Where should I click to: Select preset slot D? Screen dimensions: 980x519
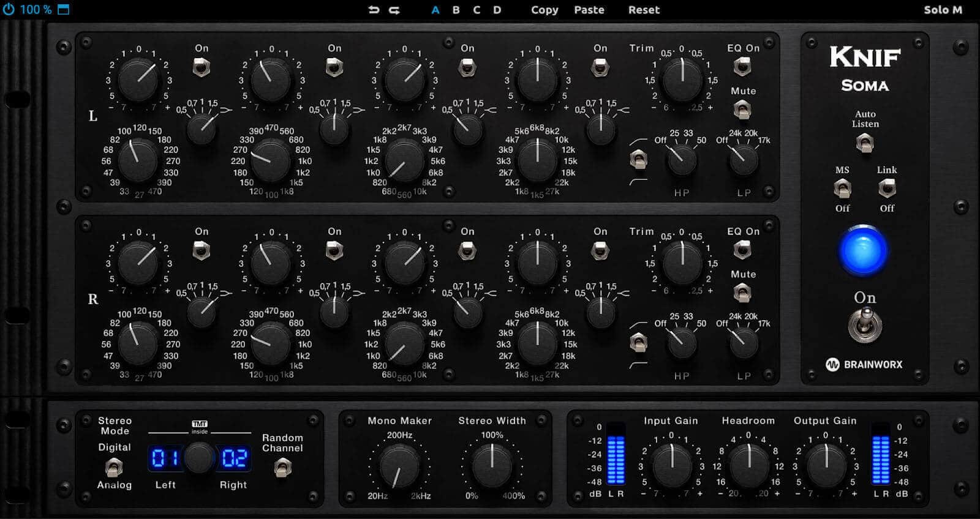pos(497,10)
